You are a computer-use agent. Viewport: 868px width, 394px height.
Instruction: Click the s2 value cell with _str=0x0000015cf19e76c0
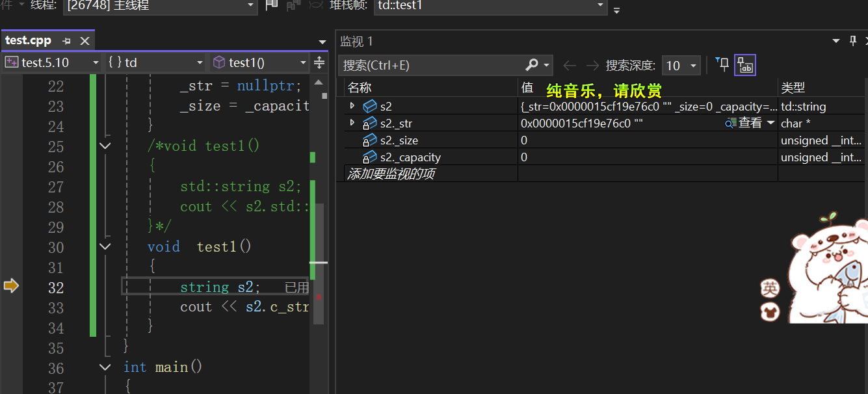648,106
